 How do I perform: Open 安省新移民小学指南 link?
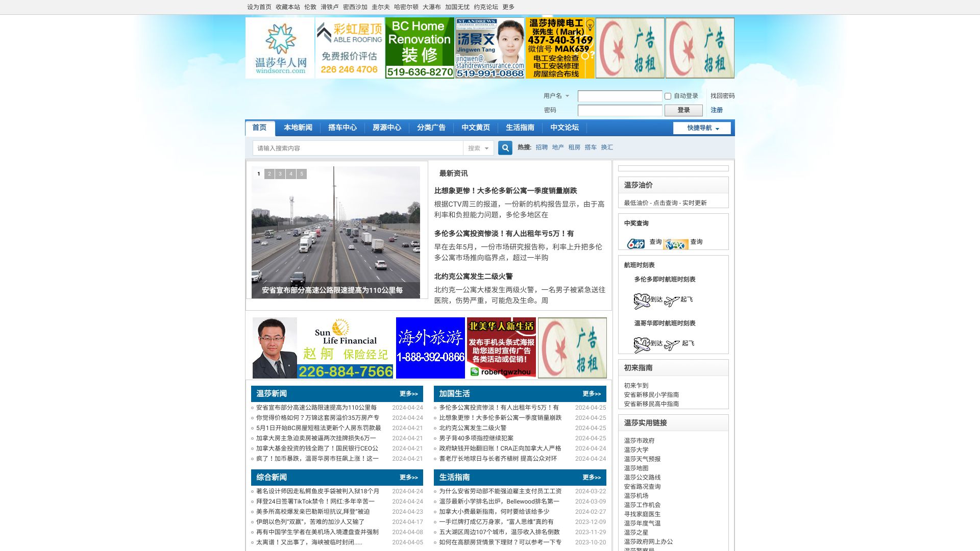click(x=651, y=395)
